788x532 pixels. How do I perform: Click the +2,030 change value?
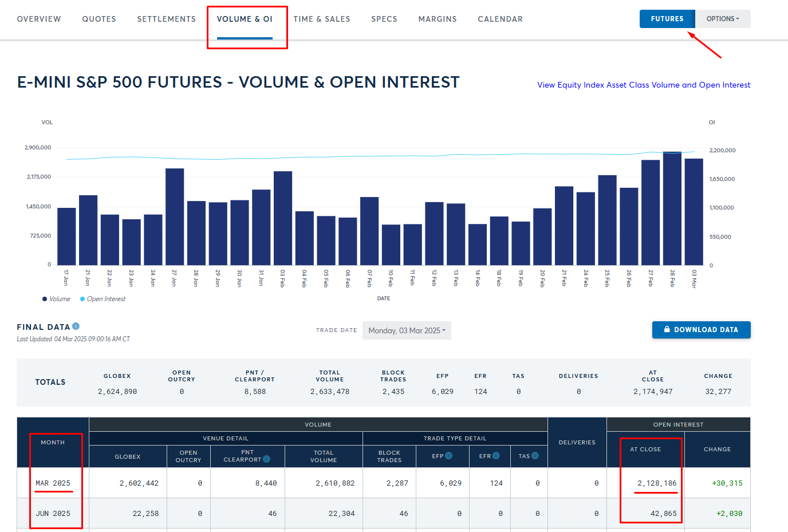[730, 514]
